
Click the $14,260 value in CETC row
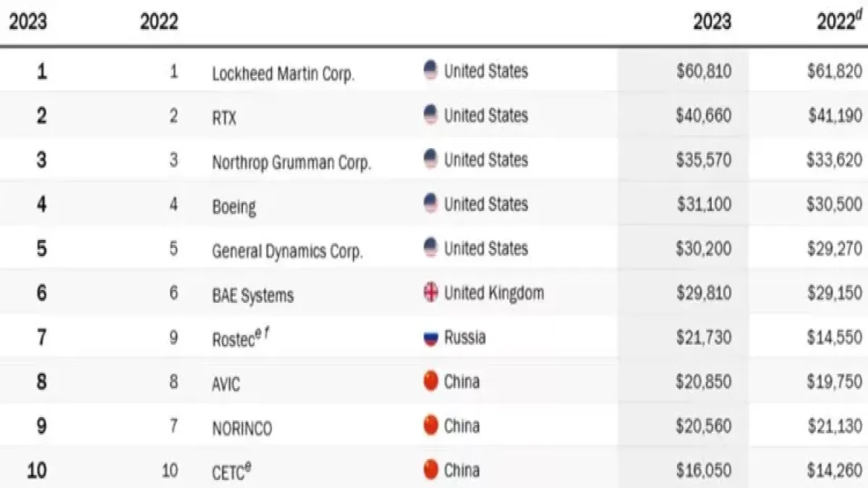834,471
